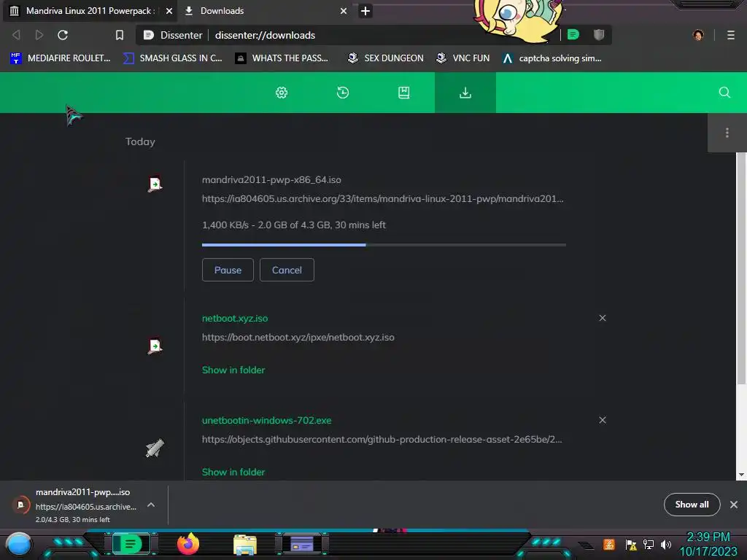
Task: Show unetbootin-windows-702.exe in folder
Action: pyautogui.click(x=233, y=472)
